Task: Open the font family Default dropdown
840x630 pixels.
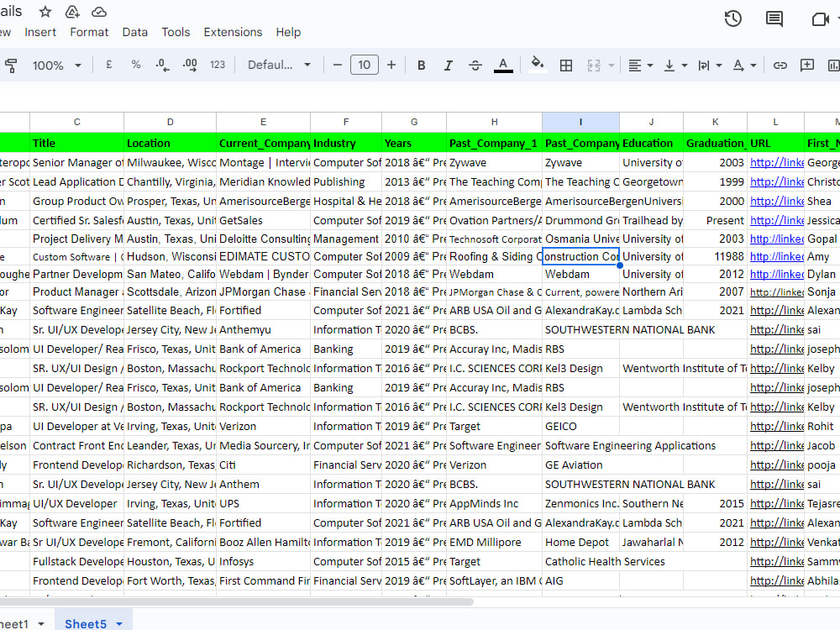Action: (x=279, y=65)
